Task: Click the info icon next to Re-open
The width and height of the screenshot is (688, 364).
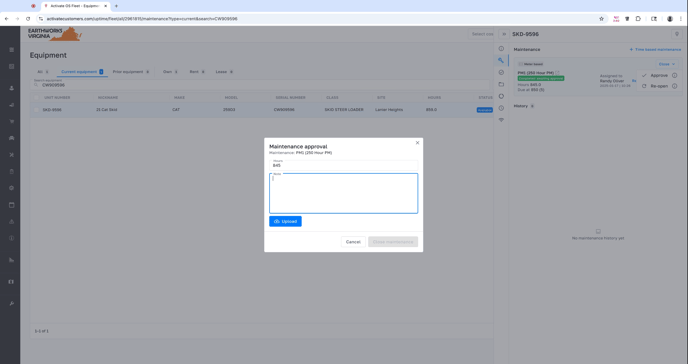Action: [x=674, y=86]
